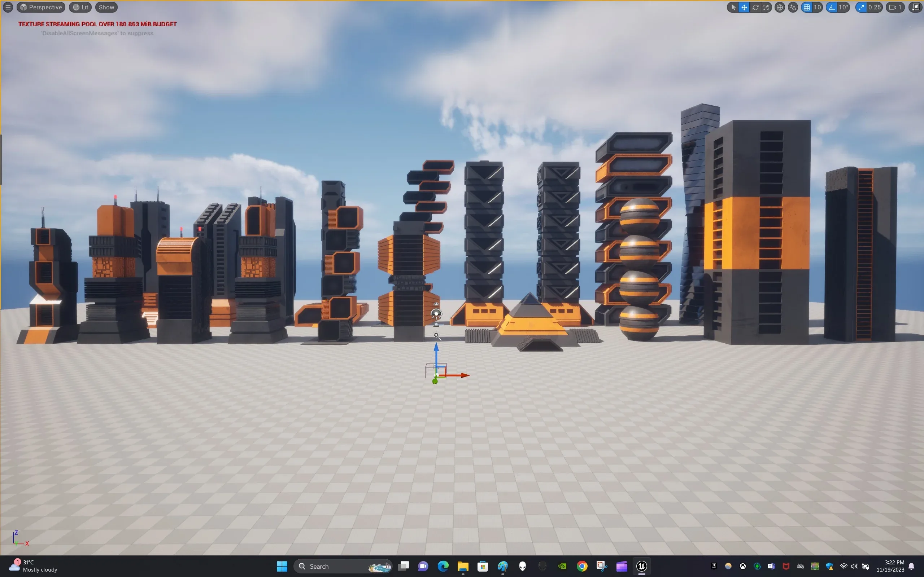Click the surface snapping icon
Image resolution: width=924 pixels, height=577 pixels.
(x=793, y=7)
